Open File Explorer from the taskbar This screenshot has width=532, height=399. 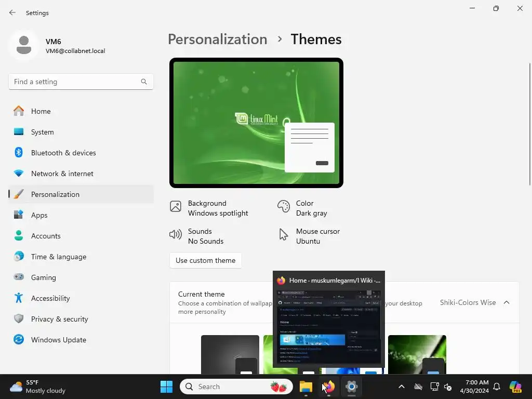tap(305, 387)
